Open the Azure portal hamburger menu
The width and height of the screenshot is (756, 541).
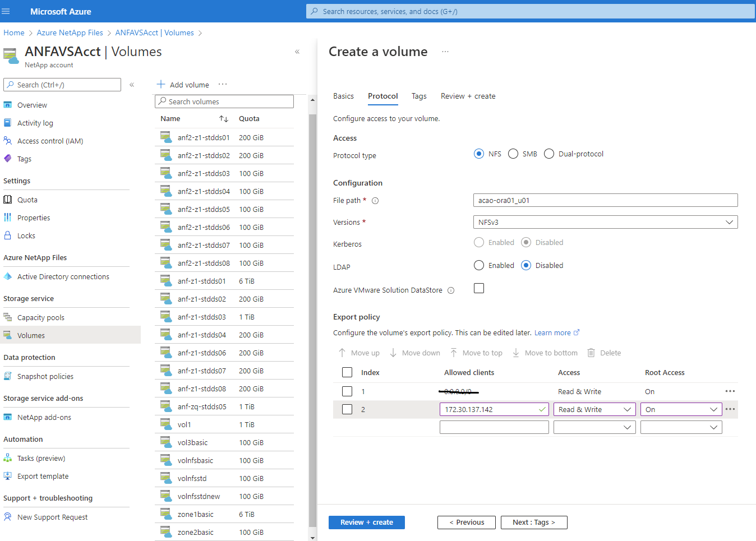(x=6, y=11)
